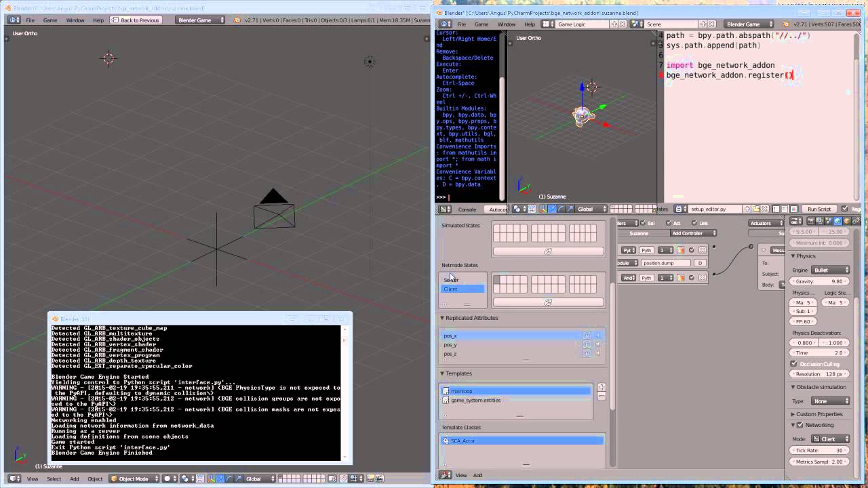Click D debug button on position.dump controller
The height and width of the screenshot is (488, 868).
coord(700,263)
